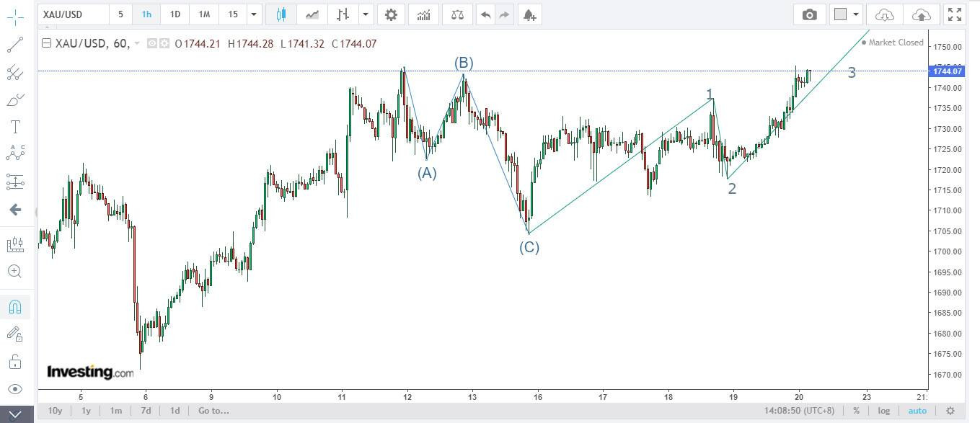980x423 pixels.
Task: Select the 1h interval
Action: pyautogui.click(x=146, y=14)
